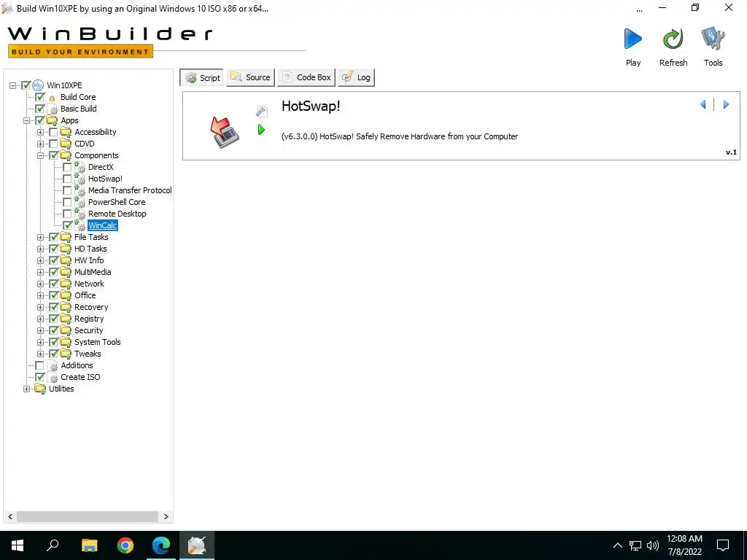Click the Win10XPE disc icon in tree

[38, 85]
